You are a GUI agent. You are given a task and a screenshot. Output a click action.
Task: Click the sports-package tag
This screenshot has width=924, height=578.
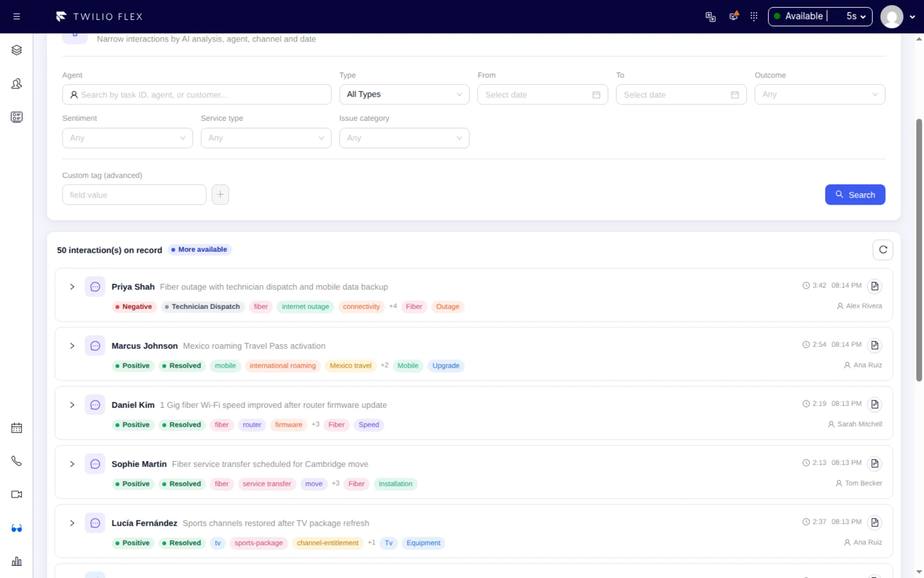(258, 543)
